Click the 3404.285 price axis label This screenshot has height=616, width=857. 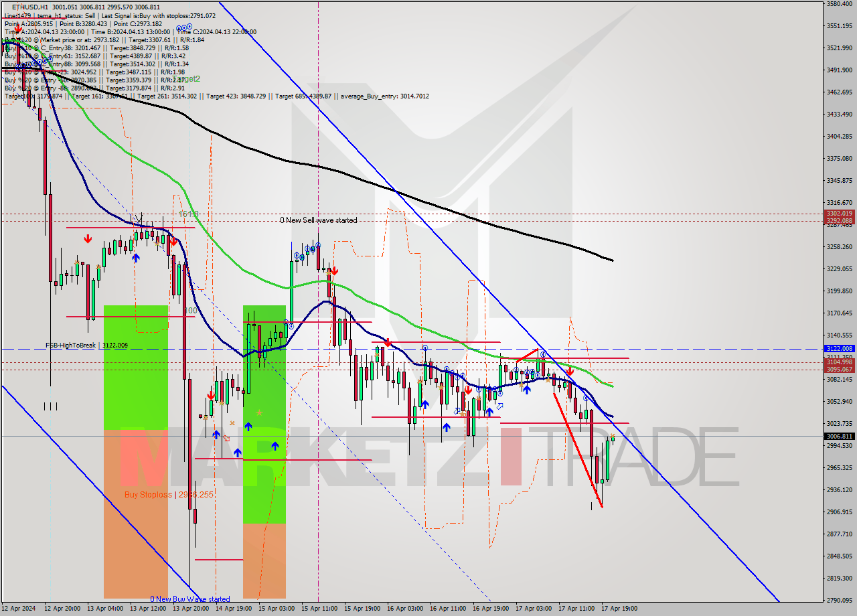click(839, 137)
